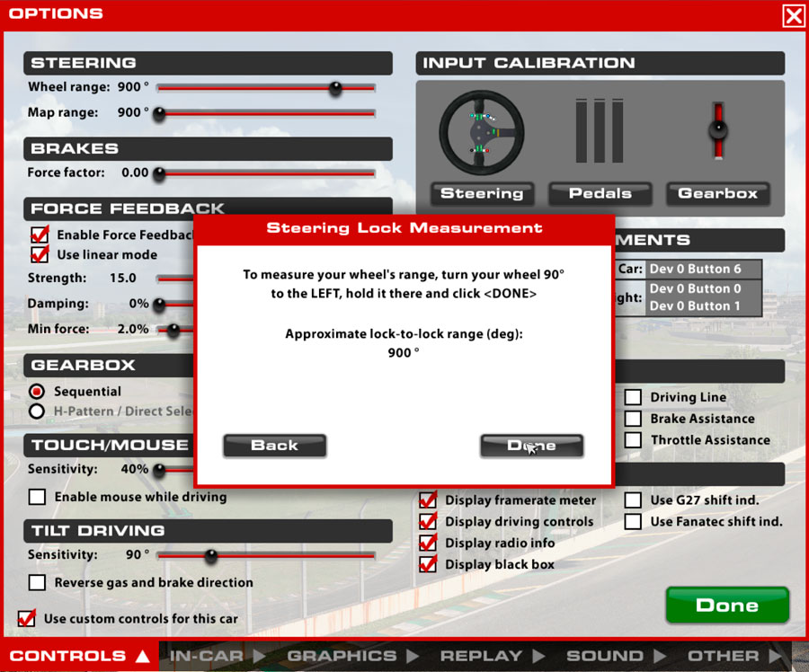Toggle Display framerate meter checkbox

point(428,500)
